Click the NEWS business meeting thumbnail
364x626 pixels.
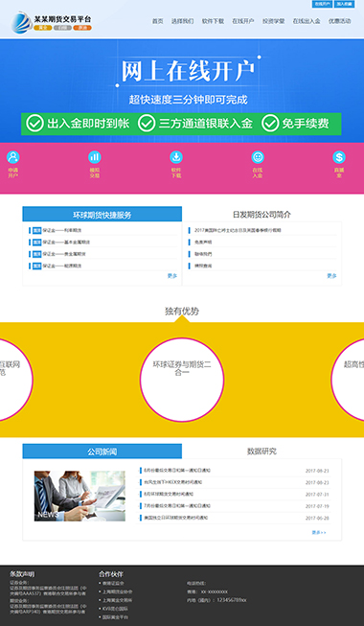(x=80, y=496)
